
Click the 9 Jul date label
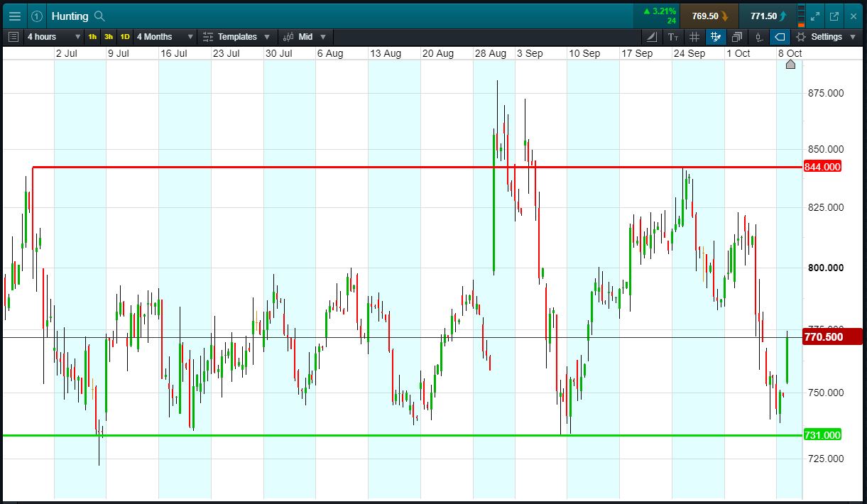click(118, 53)
